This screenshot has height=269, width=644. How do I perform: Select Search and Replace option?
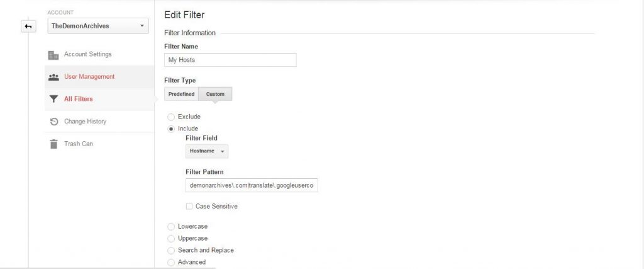(x=171, y=251)
